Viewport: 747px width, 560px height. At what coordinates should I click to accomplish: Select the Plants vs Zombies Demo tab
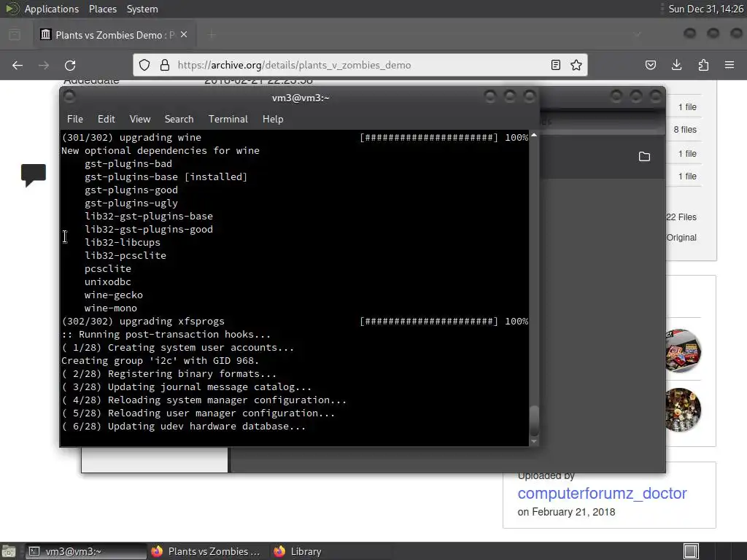115,35
